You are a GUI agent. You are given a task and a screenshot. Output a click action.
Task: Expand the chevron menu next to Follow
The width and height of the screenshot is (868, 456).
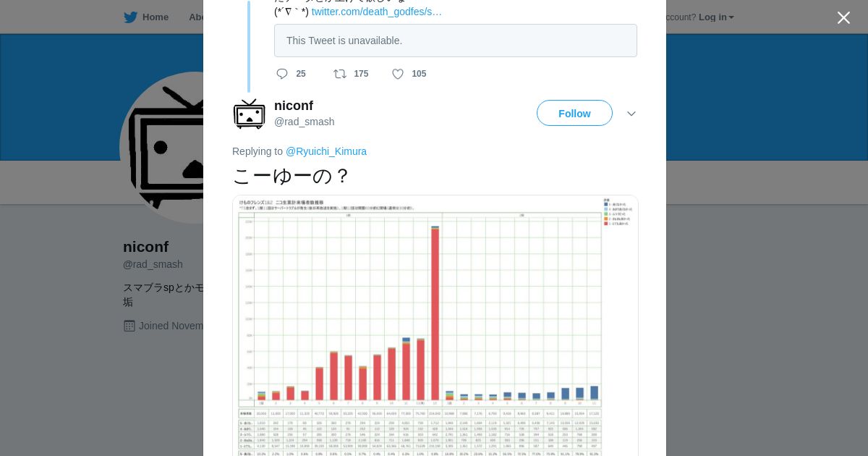click(x=631, y=114)
